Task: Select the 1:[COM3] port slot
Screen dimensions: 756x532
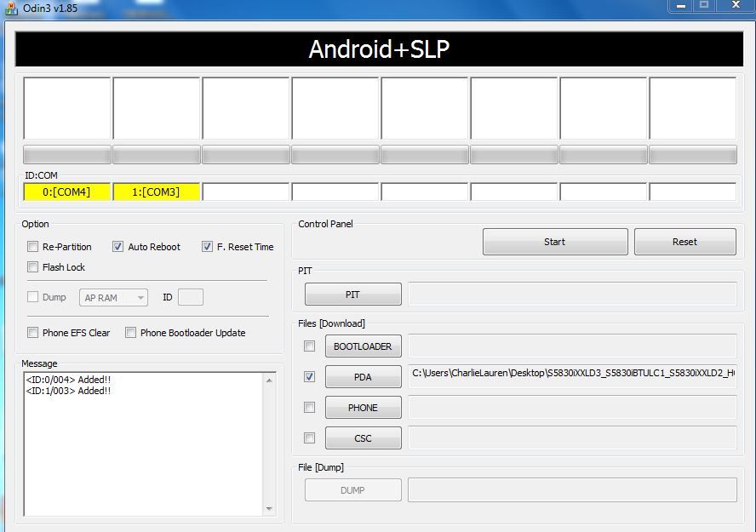Action: point(156,192)
